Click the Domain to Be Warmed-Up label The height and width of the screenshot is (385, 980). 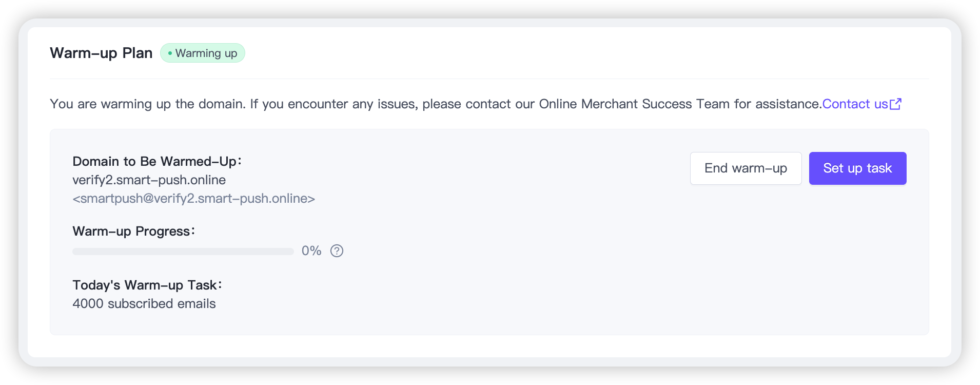pos(156,162)
